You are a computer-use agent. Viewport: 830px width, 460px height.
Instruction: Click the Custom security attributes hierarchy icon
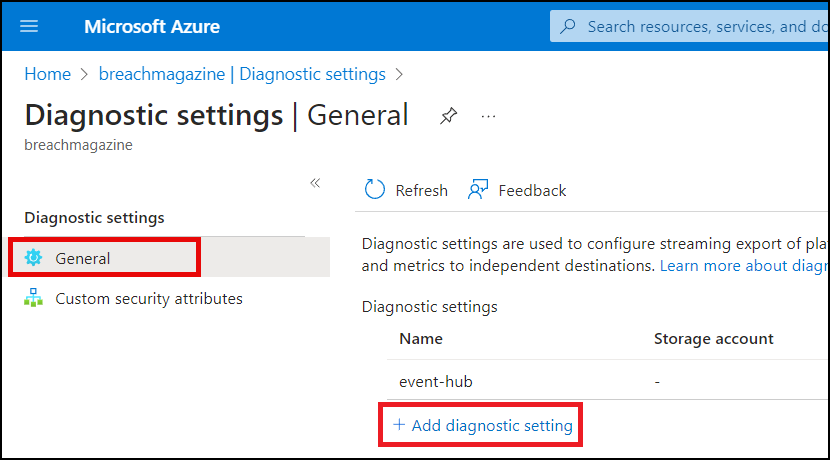pos(34,298)
